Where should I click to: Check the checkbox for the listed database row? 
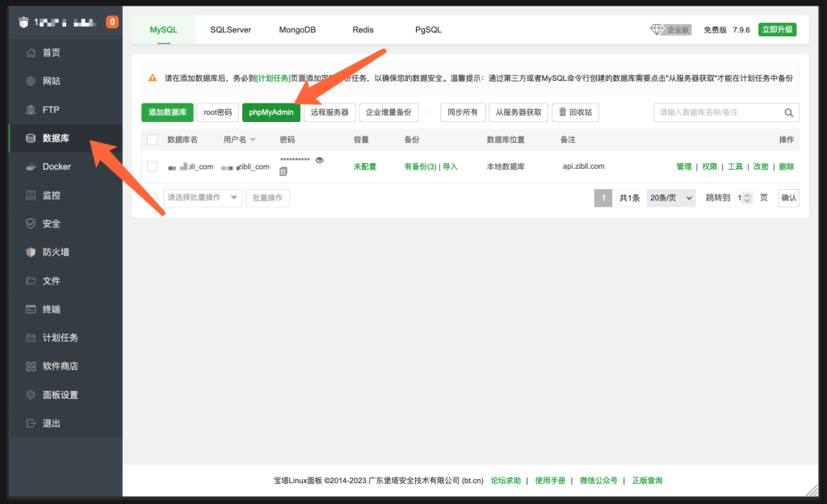(151, 166)
